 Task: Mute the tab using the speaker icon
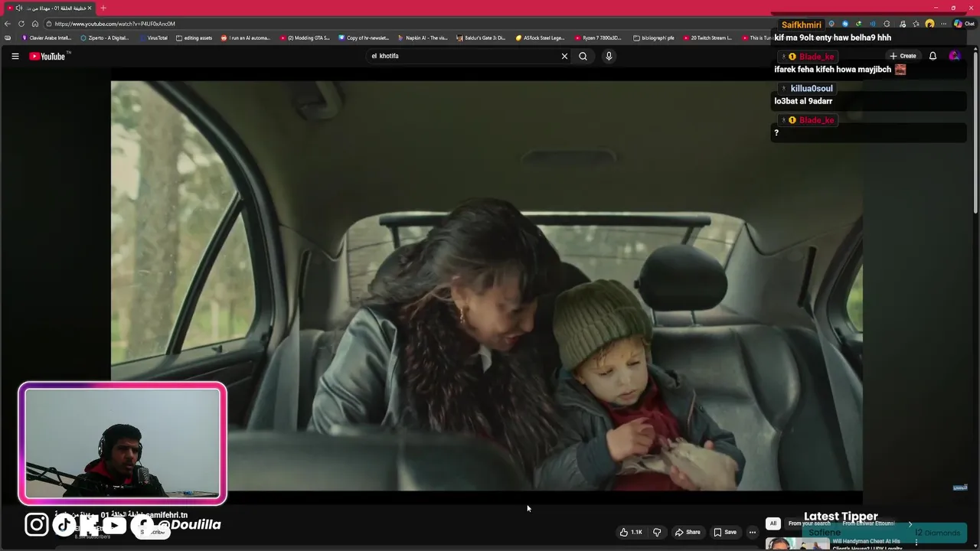(18, 8)
